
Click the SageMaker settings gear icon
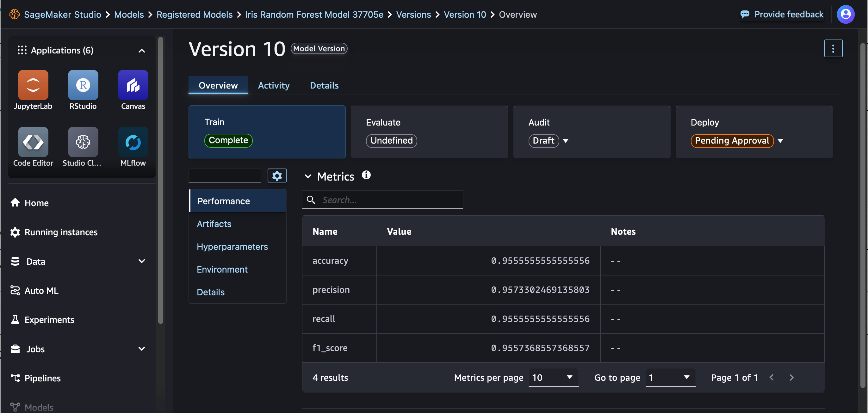coord(277,176)
